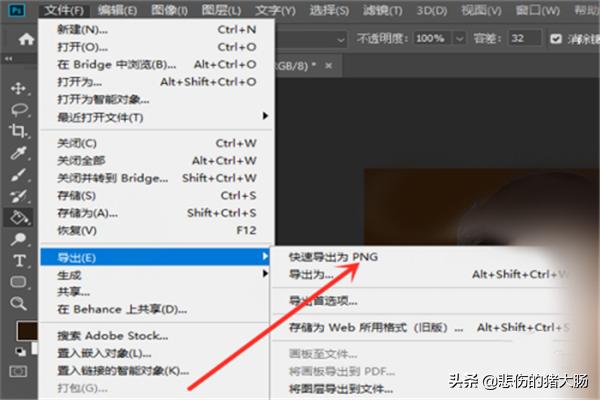Choose 共享... menu entry

[x=157, y=292]
